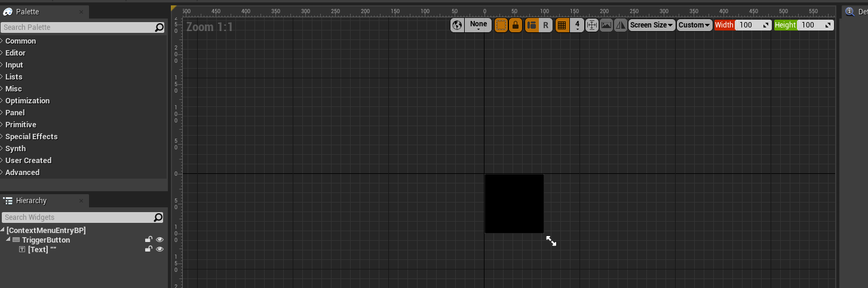868x288 pixels.
Task: Click the Hierarchy tab list icon
Action: coord(8,201)
